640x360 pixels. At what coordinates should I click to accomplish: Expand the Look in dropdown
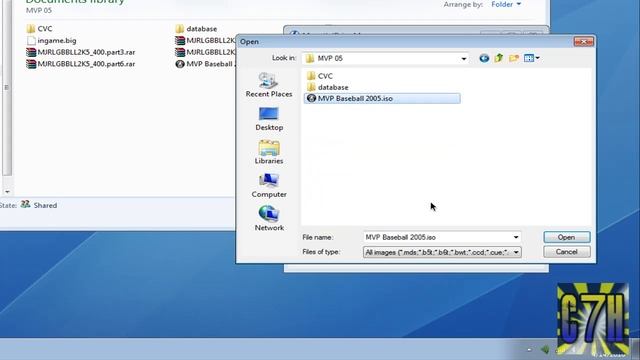(x=464, y=59)
